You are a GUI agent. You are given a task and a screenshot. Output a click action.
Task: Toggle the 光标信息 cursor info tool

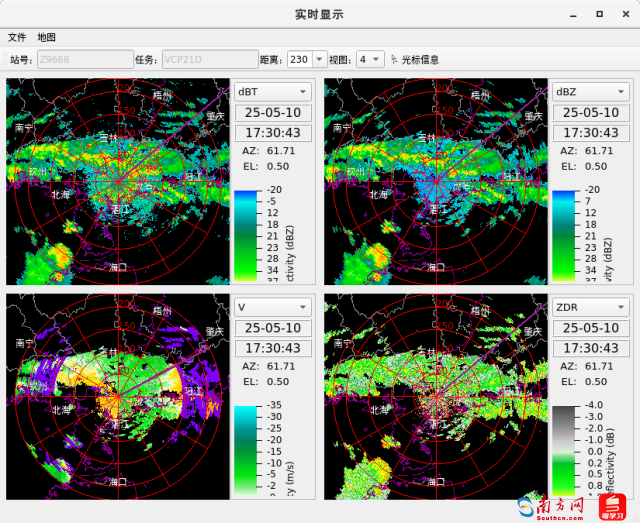pos(415,60)
